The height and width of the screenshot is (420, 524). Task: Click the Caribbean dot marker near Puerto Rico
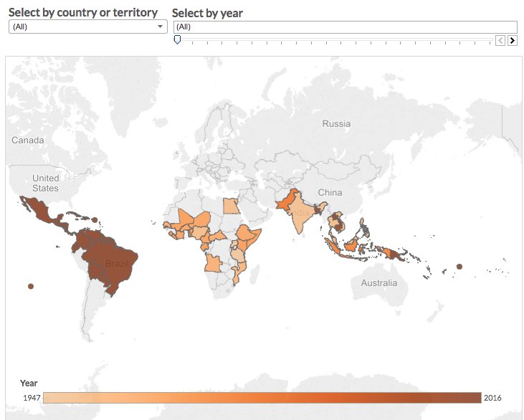[x=95, y=220]
